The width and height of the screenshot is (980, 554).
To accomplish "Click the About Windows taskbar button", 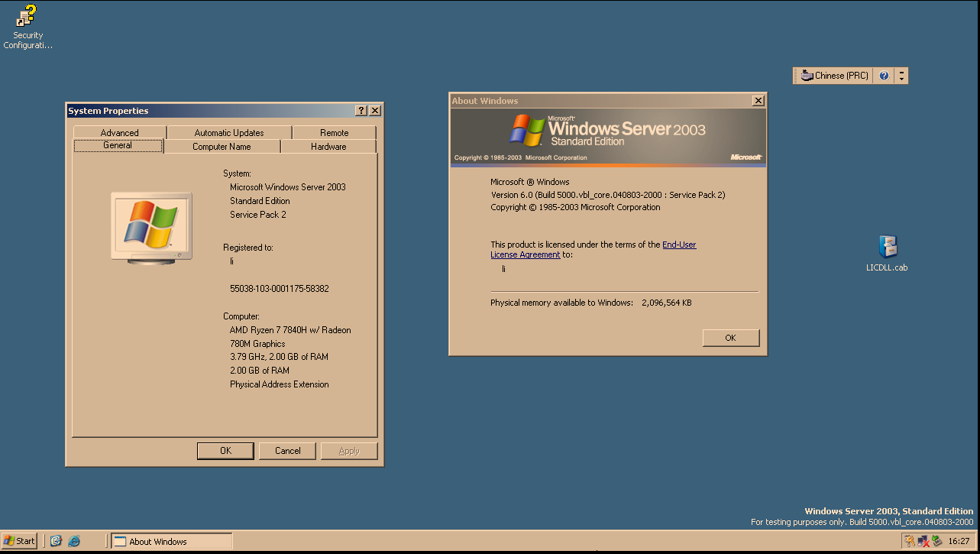I will (x=172, y=541).
